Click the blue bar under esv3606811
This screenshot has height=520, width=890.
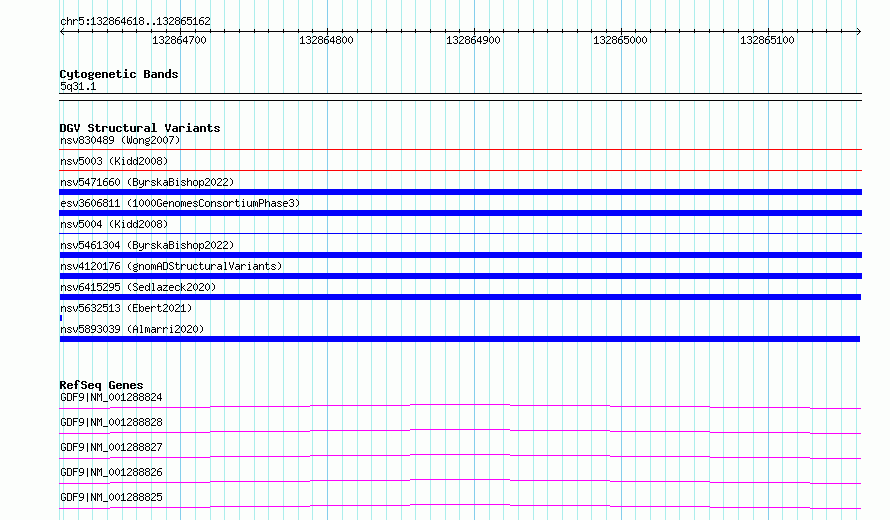pos(460,213)
